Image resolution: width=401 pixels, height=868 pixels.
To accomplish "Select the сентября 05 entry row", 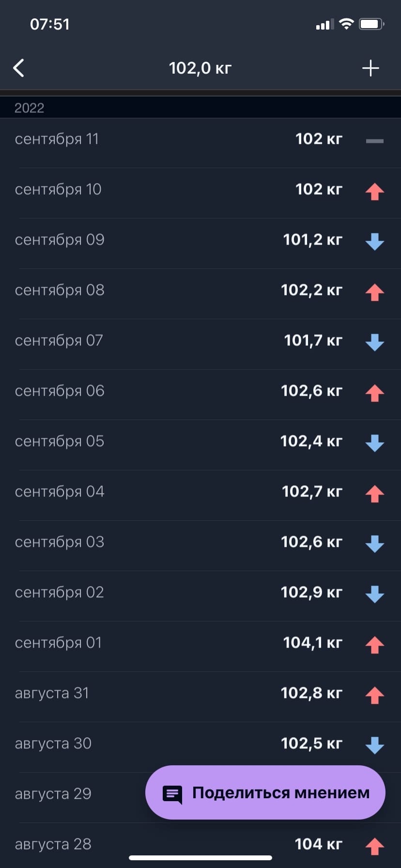I will point(200,441).
